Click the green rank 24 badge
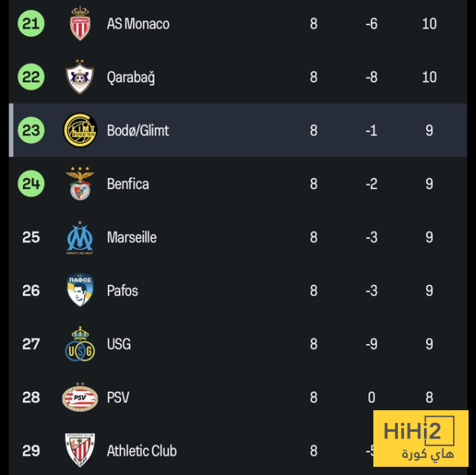This screenshot has width=476, height=475. pos(31,184)
